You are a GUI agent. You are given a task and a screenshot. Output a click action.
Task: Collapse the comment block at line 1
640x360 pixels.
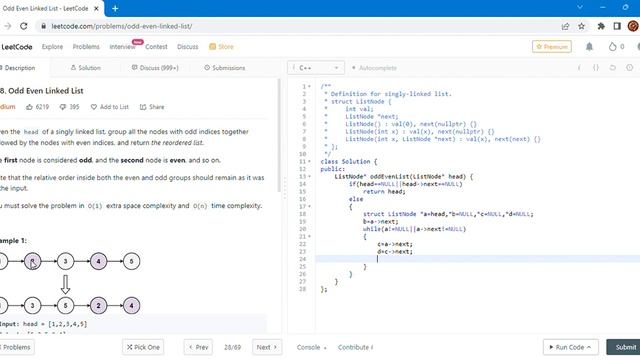point(309,87)
